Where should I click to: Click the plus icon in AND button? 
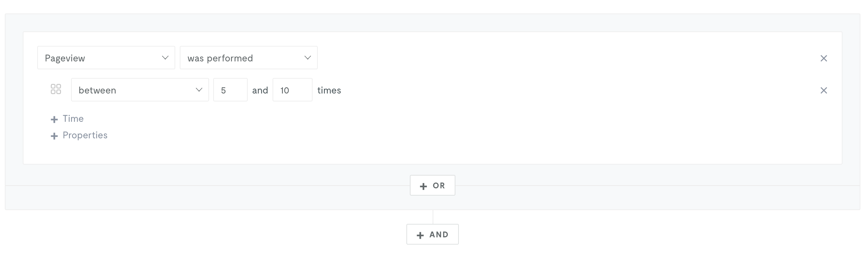(x=420, y=235)
